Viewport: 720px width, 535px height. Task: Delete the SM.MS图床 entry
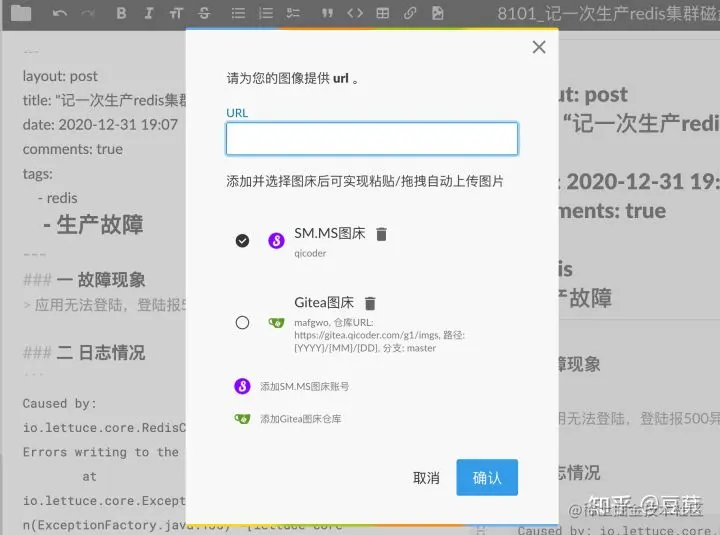tap(381, 234)
